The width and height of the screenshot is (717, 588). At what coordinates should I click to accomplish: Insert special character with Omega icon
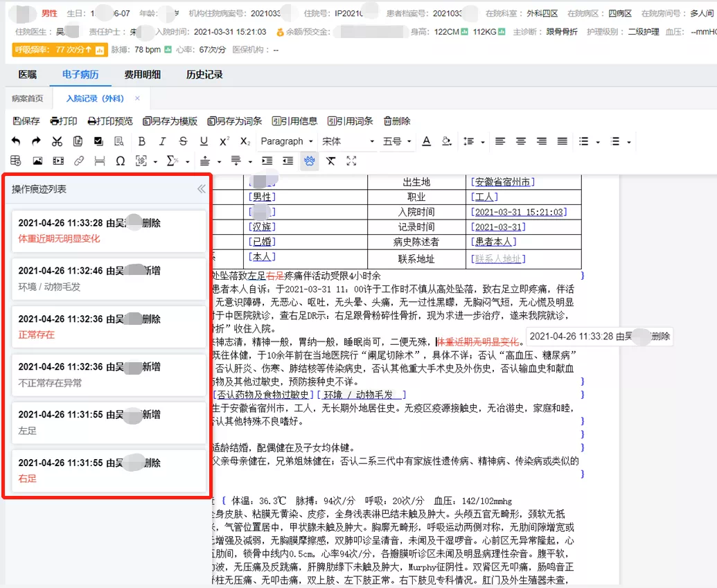pyautogui.click(x=121, y=161)
